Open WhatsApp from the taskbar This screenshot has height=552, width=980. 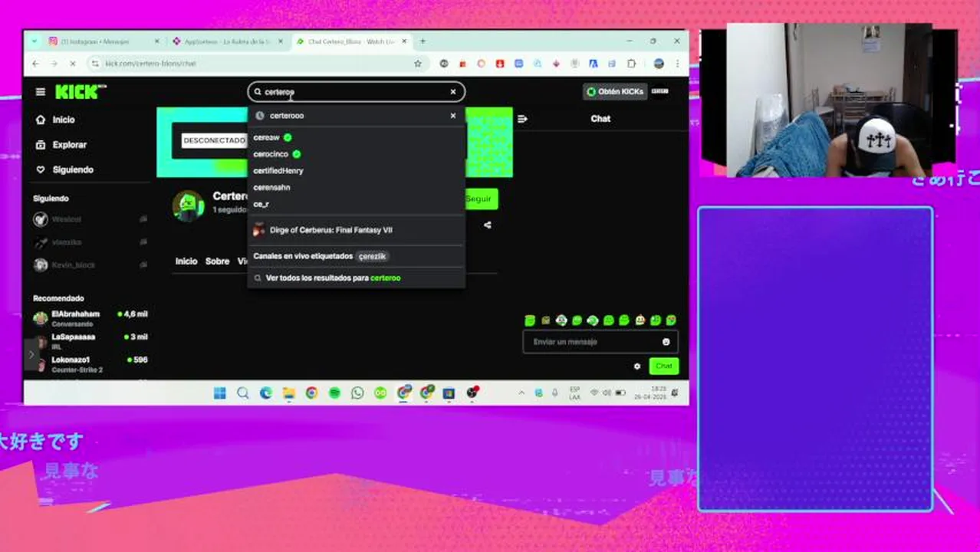tap(357, 393)
